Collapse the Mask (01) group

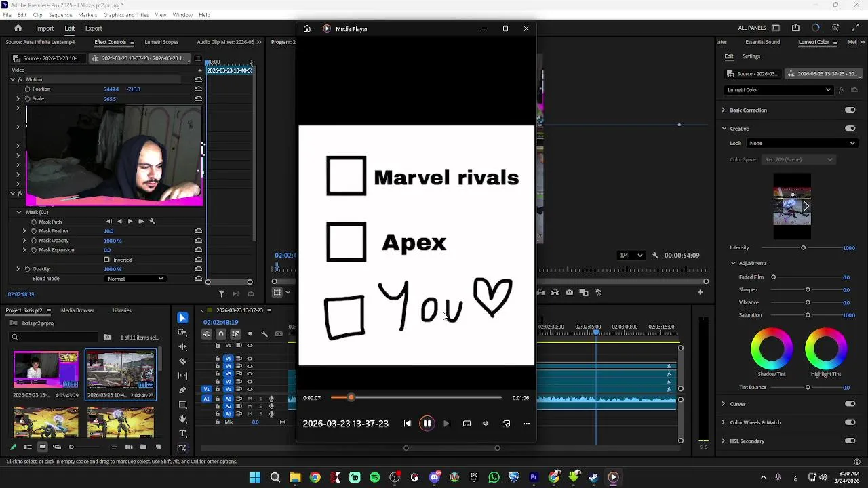pyautogui.click(x=19, y=212)
